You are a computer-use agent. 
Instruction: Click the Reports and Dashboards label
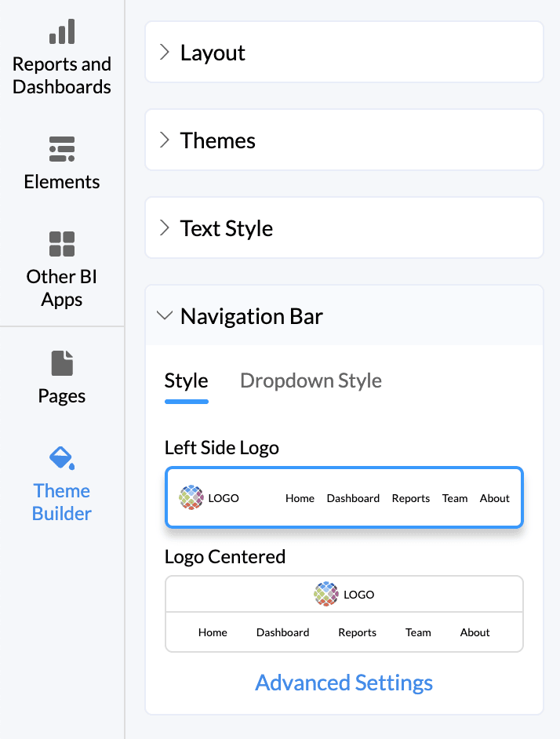[x=62, y=75]
